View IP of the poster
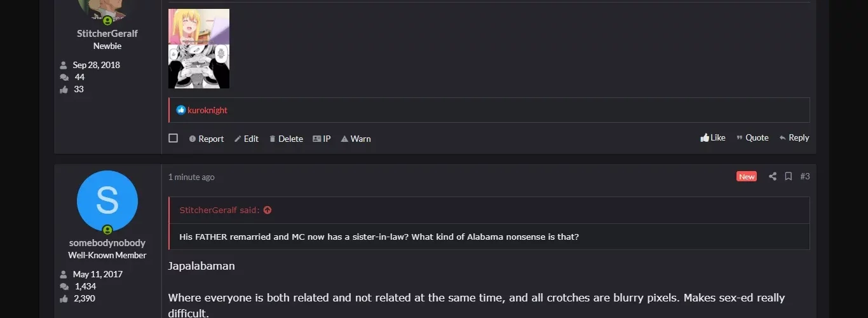Image resolution: width=868 pixels, height=318 pixels. coord(322,139)
